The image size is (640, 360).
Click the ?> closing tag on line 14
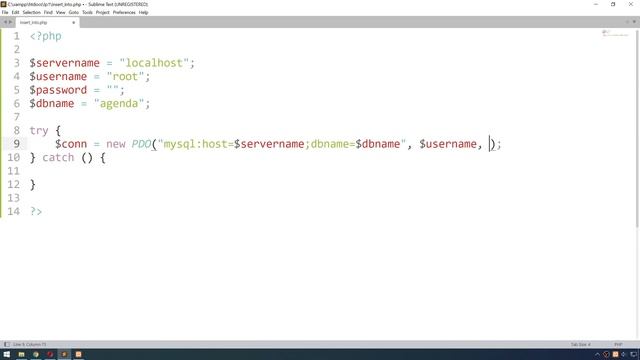(x=36, y=211)
